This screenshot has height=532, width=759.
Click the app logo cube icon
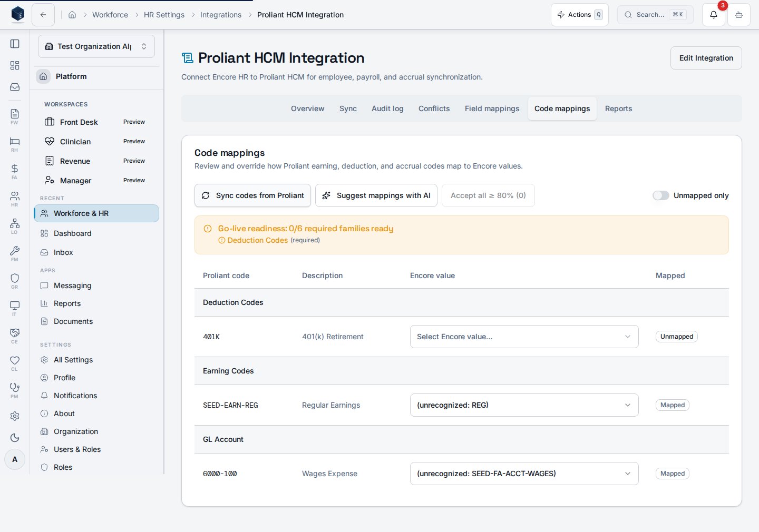pyautogui.click(x=18, y=14)
